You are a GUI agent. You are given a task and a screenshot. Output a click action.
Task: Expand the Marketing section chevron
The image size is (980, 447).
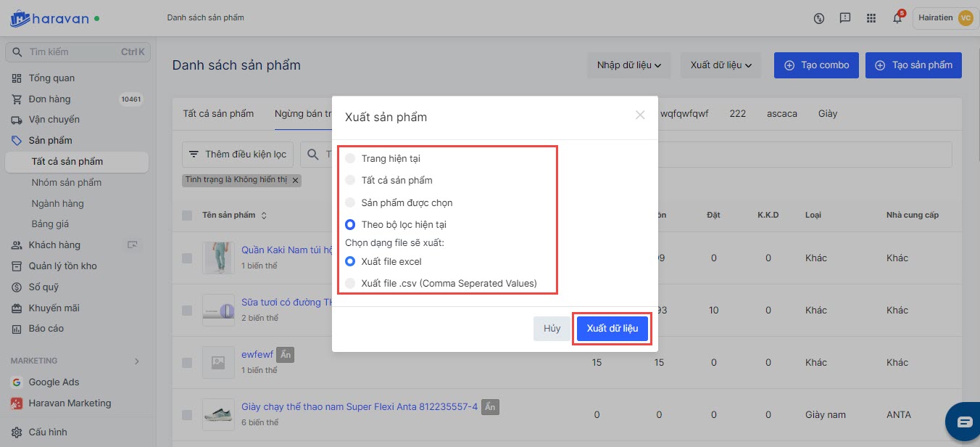pos(137,361)
